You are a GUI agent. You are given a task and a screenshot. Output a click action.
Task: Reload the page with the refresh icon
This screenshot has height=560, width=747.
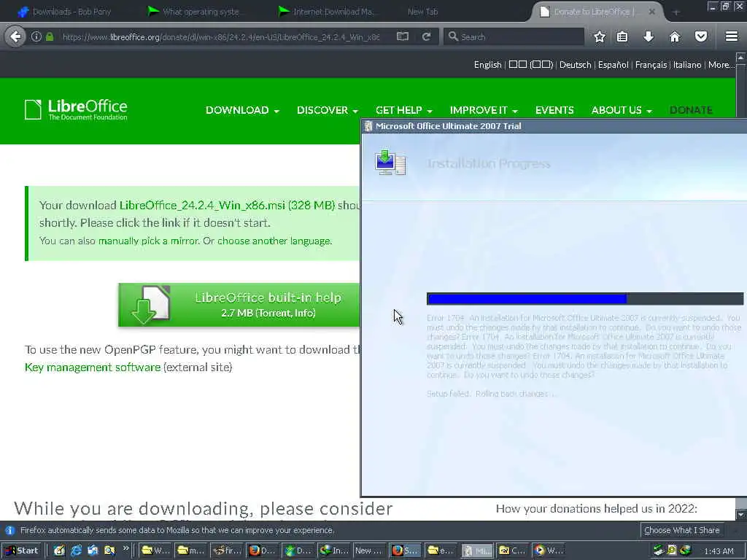pyautogui.click(x=426, y=36)
